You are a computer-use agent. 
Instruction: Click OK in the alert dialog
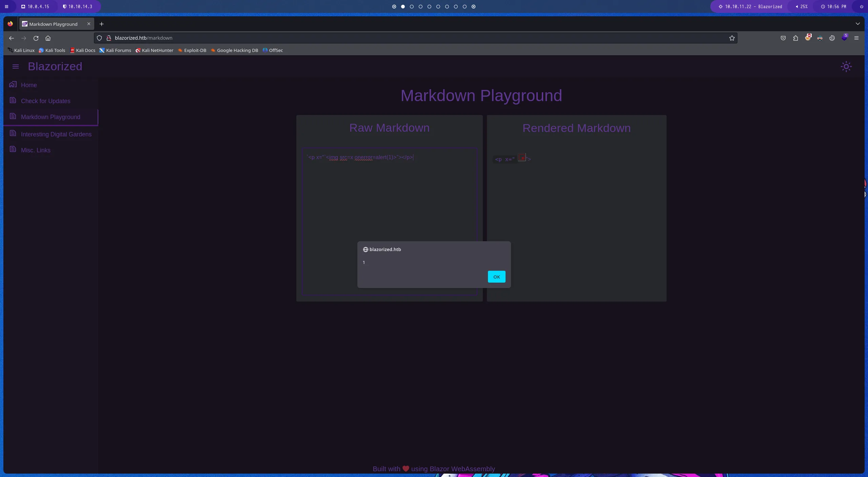tap(496, 277)
